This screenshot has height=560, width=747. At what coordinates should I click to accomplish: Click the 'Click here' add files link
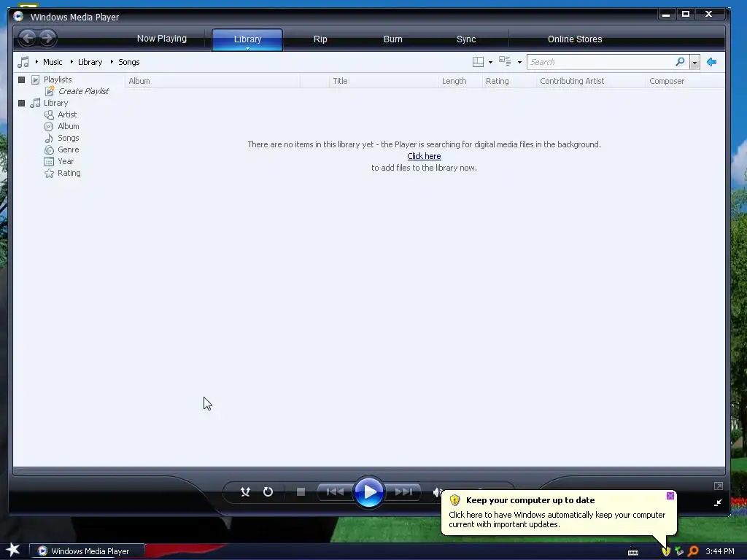coord(424,156)
